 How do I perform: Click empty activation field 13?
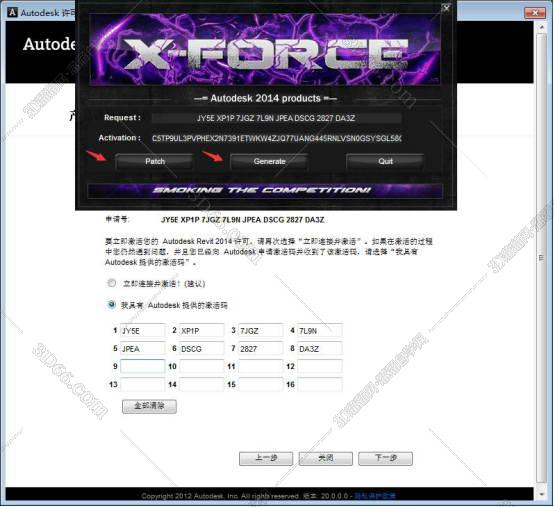(x=143, y=384)
